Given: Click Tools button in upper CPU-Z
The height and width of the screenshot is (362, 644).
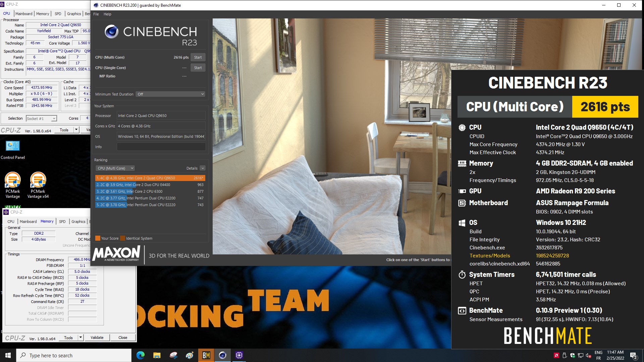Looking at the screenshot, I should (64, 130).
